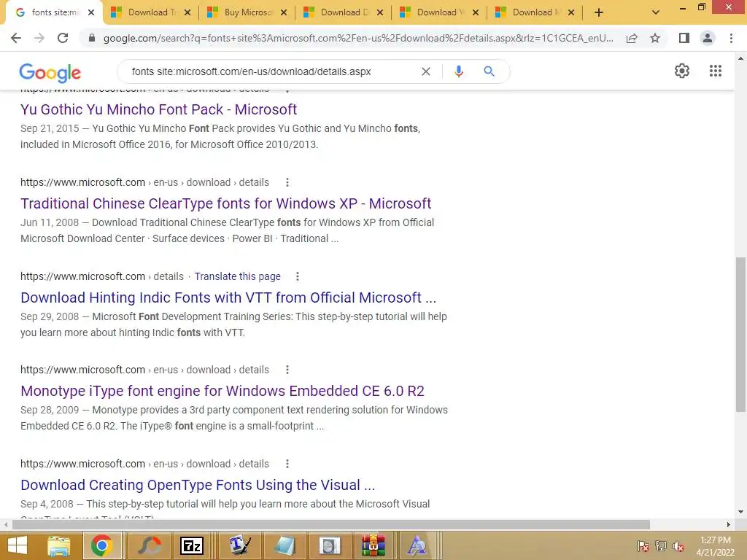Open options for Creating OpenType Fonts result
Image resolution: width=747 pixels, height=560 pixels.
pyautogui.click(x=287, y=464)
